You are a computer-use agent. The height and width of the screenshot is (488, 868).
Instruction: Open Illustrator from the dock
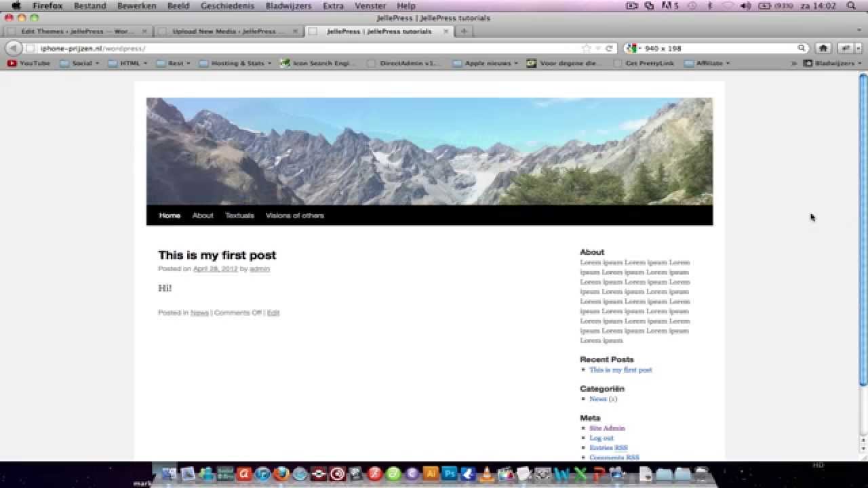click(431, 474)
